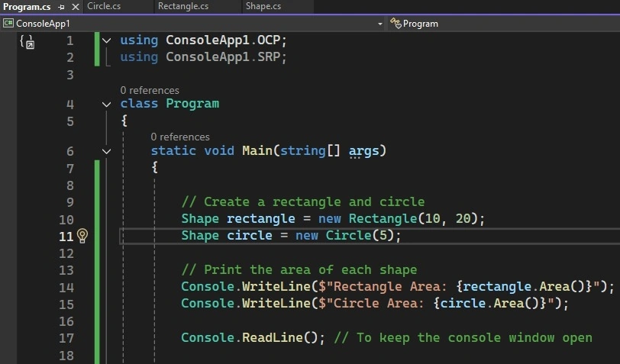Toggle pin on Program.cs tab
The image size is (620, 364).
point(61,7)
